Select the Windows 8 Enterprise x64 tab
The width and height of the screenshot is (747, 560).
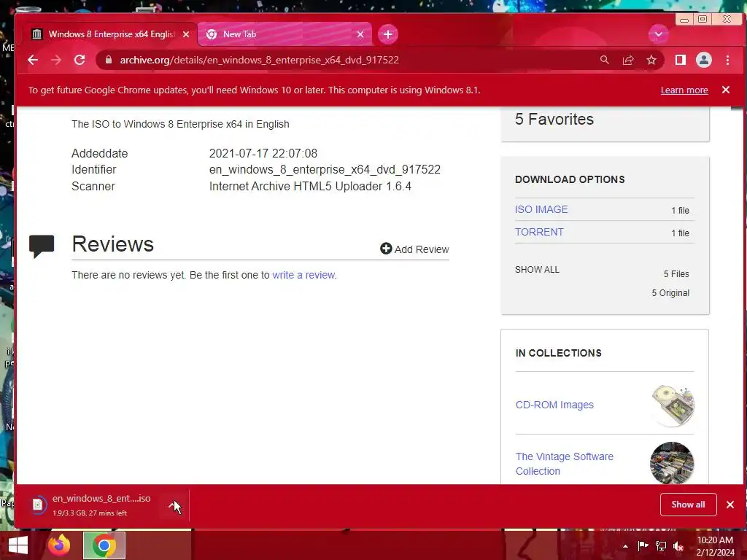(111, 34)
